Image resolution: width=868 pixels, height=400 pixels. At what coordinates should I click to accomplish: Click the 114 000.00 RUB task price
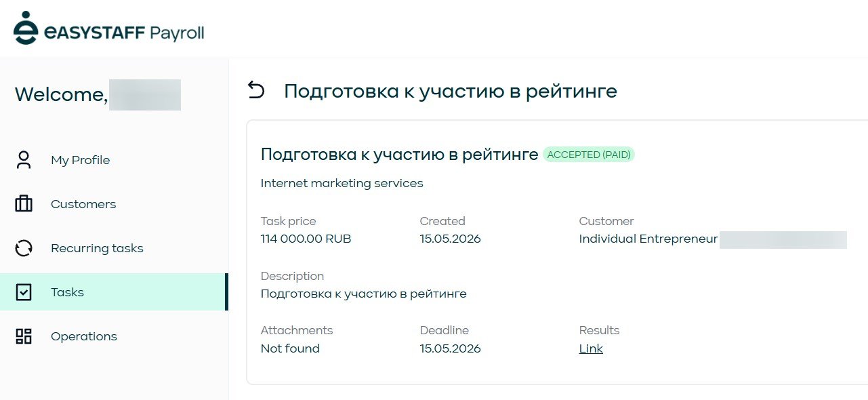(x=306, y=239)
